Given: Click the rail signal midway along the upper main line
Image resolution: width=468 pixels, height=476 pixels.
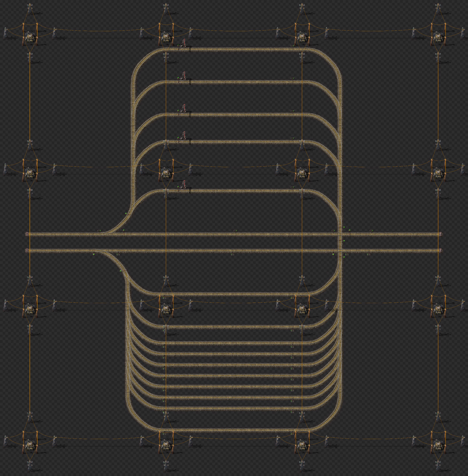Looking at the screenshot, I should point(235,231).
